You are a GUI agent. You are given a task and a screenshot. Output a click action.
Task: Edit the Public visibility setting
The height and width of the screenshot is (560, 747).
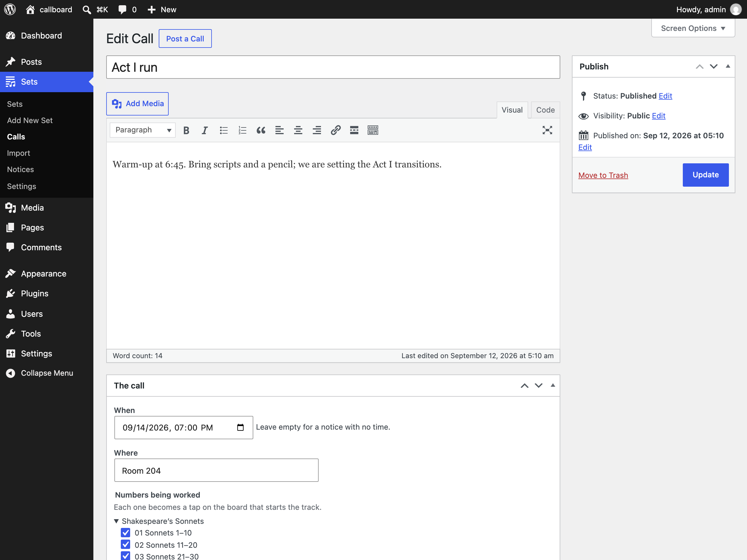click(659, 116)
